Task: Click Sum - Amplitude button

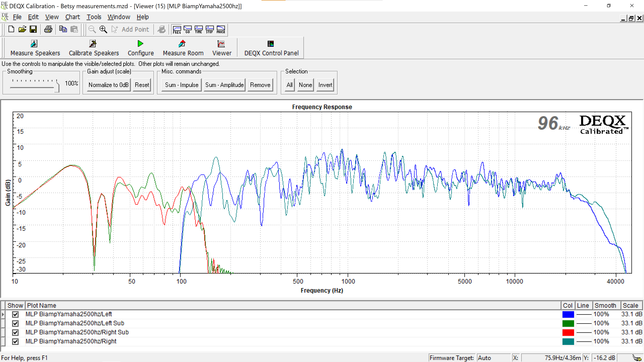Action: pyautogui.click(x=224, y=85)
